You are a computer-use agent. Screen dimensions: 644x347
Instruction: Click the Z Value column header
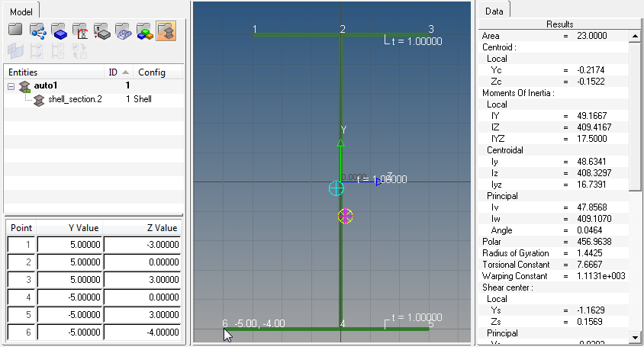(142, 228)
